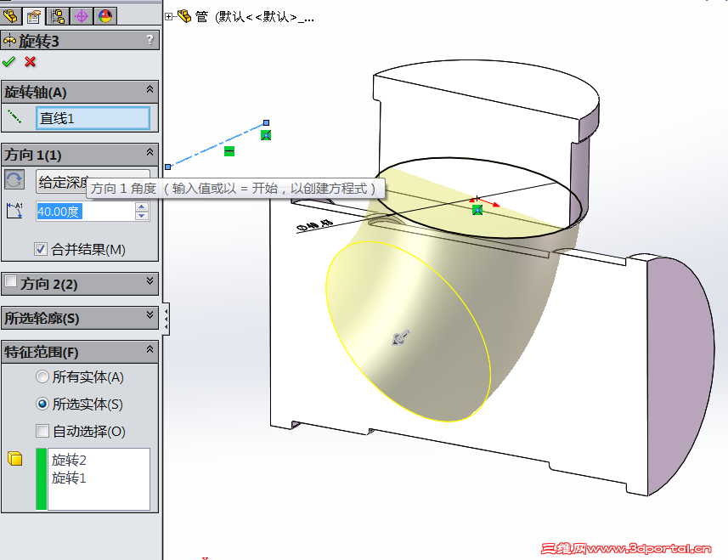Decrease the angle with down spinner arrow
Screen dimensions: 728x560
142,216
